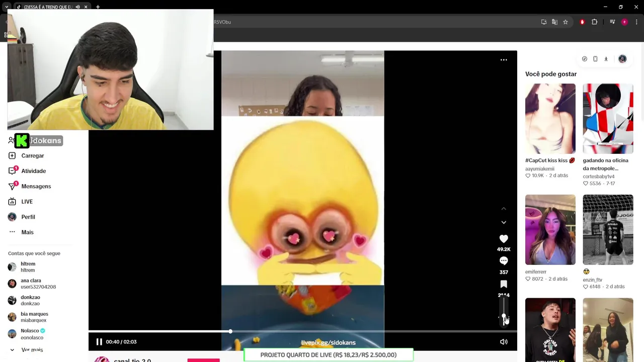The width and height of the screenshot is (644, 362).
Task: Click enzin_ftv username text
Action: (x=593, y=280)
